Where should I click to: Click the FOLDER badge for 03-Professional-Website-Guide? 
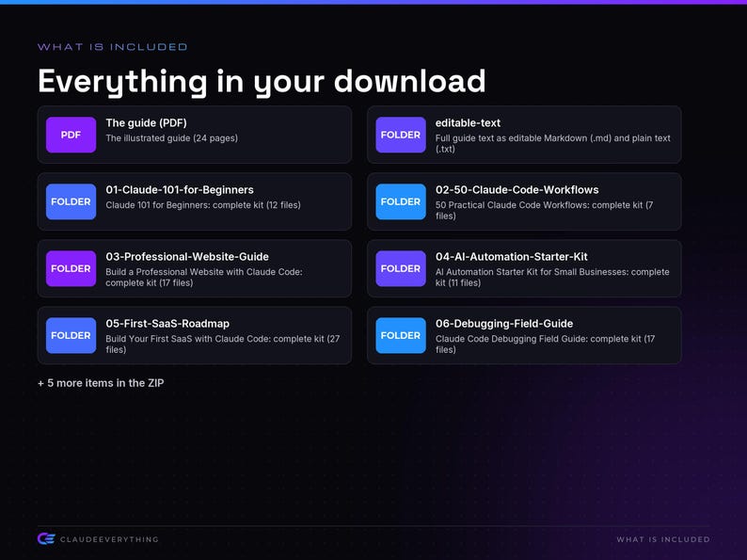[71, 269]
